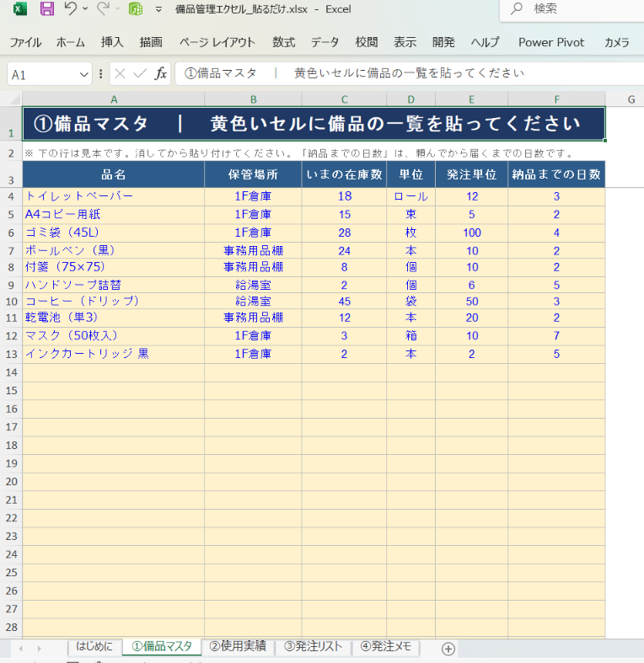The width and height of the screenshot is (644, 663).
Task: Open the ヘルプ tab
Action: pyautogui.click(x=486, y=42)
